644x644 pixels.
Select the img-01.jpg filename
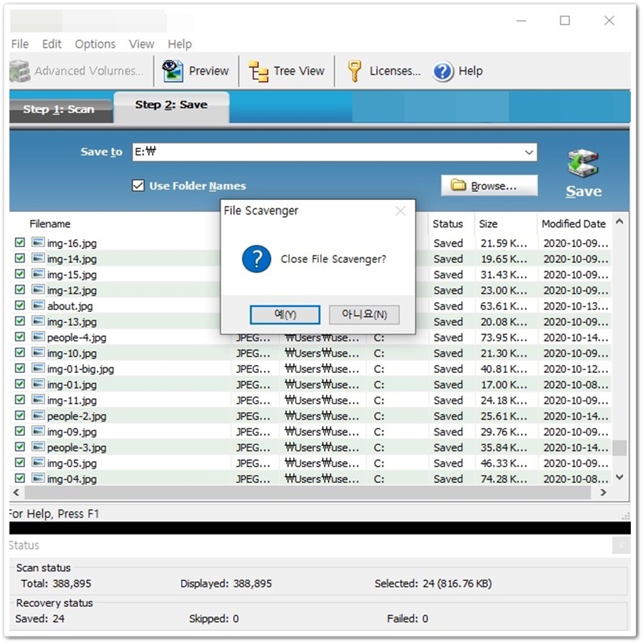pyautogui.click(x=72, y=385)
